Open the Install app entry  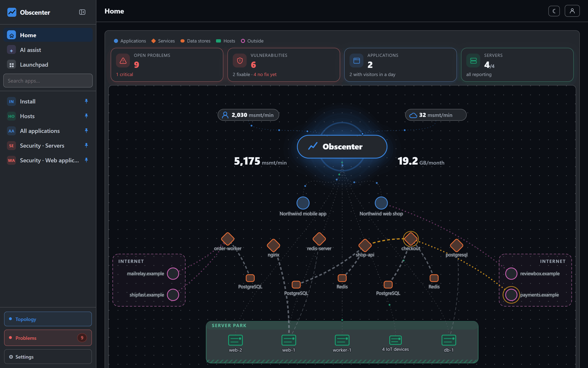[48, 101]
